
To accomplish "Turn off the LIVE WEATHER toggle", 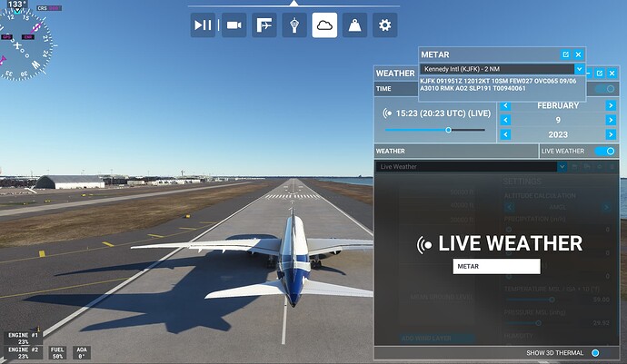I will coord(605,151).
